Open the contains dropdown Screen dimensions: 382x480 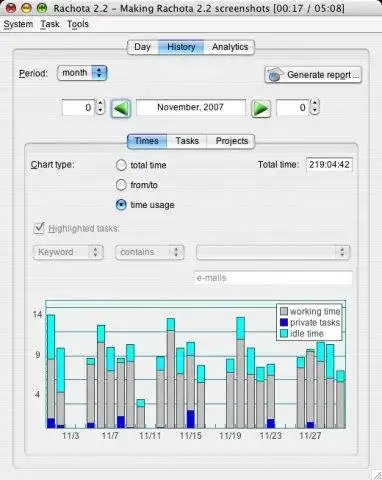(150, 252)
